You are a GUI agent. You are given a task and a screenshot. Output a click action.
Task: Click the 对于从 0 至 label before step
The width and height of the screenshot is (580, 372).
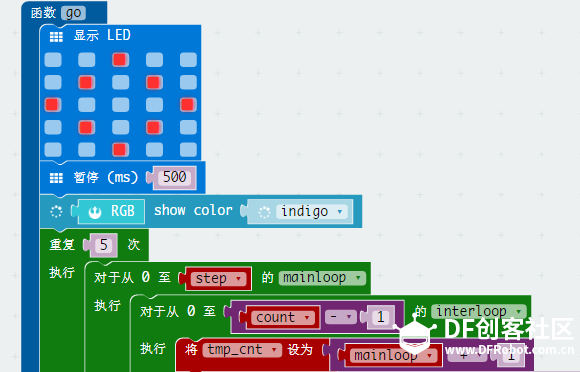(132, 277)
